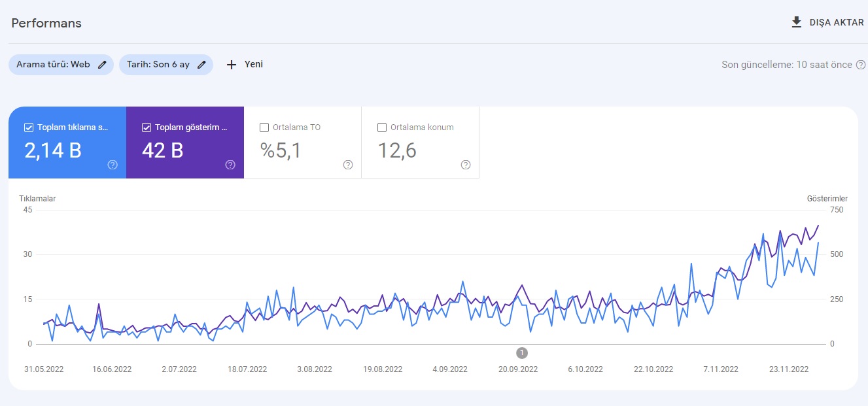The height and width of the screenshot is (406, 868).
Task: Click the annotation marker 1 on timeline
Action: coord(522,353)
